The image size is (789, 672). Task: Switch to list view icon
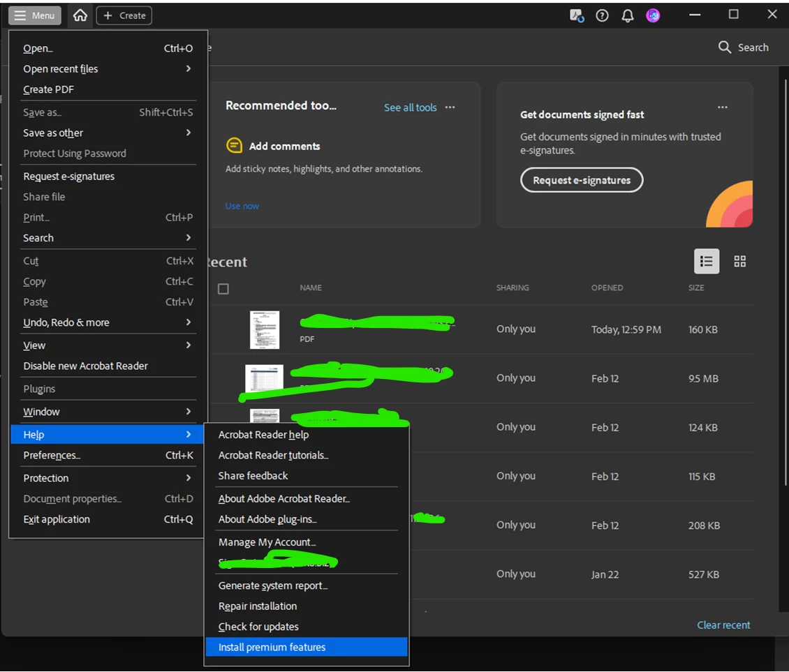(707, 261)
